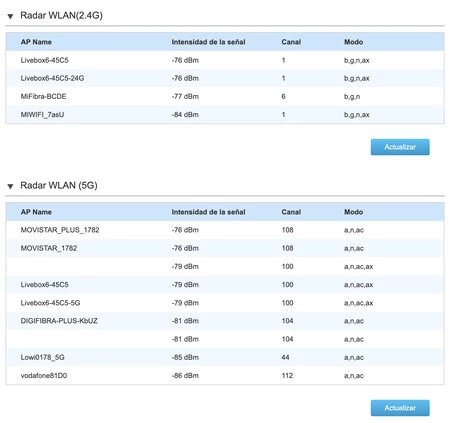
Task: Select the vodafone81D0 network row
Action: pyautogui.click(x=225, y=376)
